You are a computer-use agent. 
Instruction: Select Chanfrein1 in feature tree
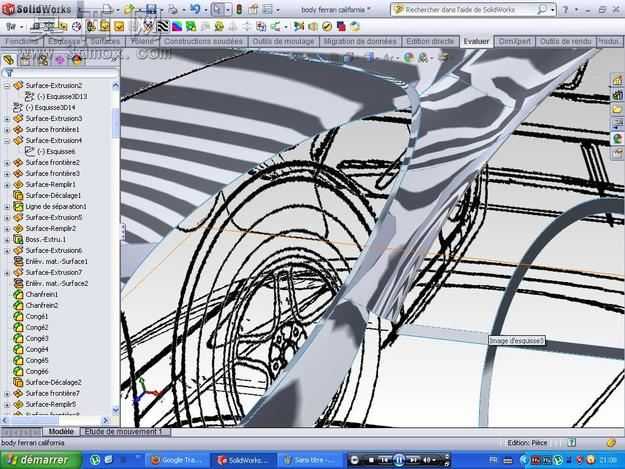click(x=41, y=294)
